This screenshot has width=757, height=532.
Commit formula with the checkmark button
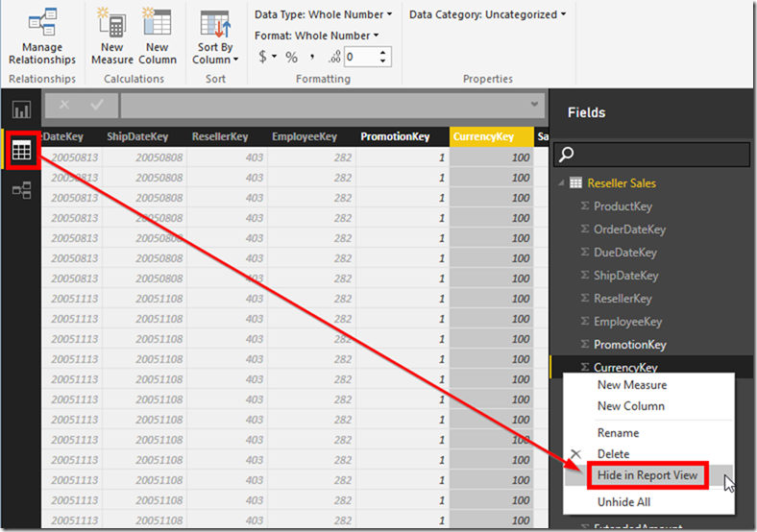(97, 105)
